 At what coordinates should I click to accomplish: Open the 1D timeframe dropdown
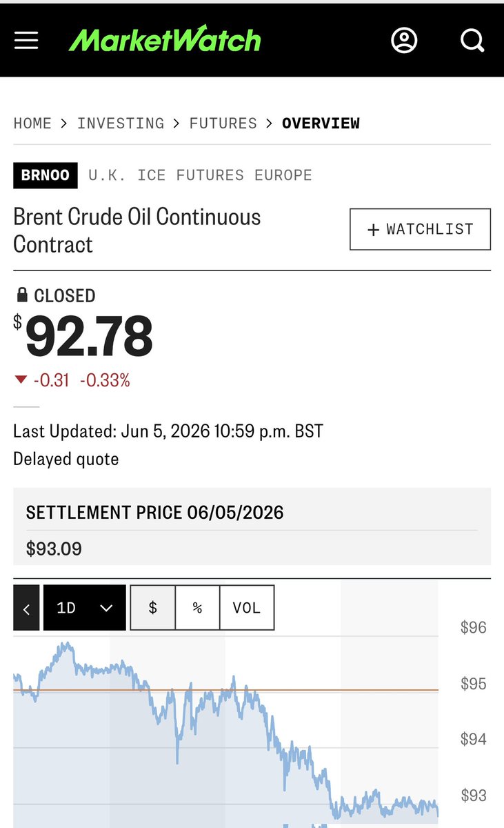85,608
